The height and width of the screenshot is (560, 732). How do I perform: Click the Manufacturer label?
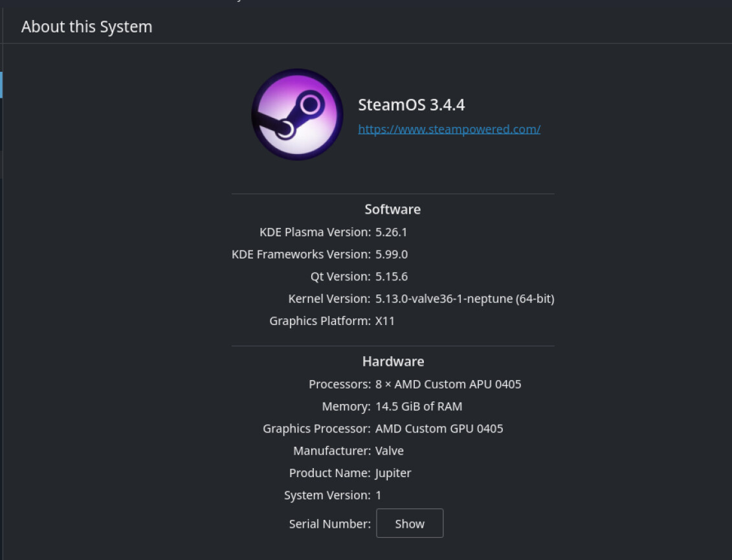(x=332, y=451)
